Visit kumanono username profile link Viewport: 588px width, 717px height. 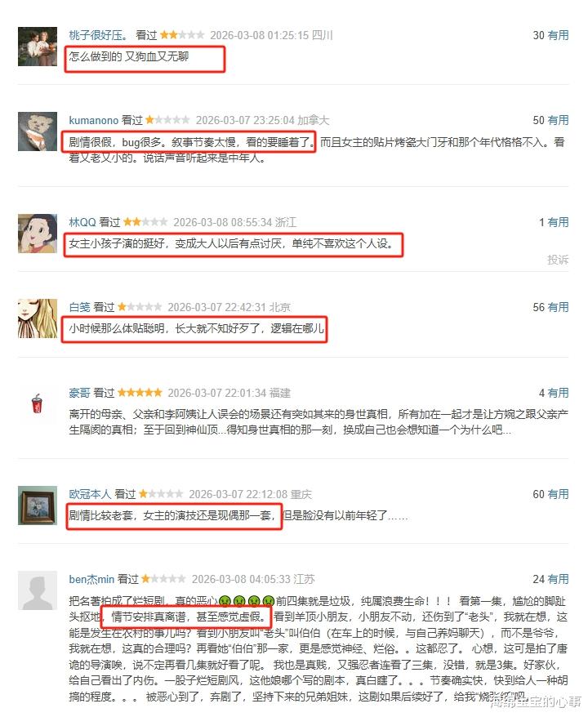tap(94, 120)
